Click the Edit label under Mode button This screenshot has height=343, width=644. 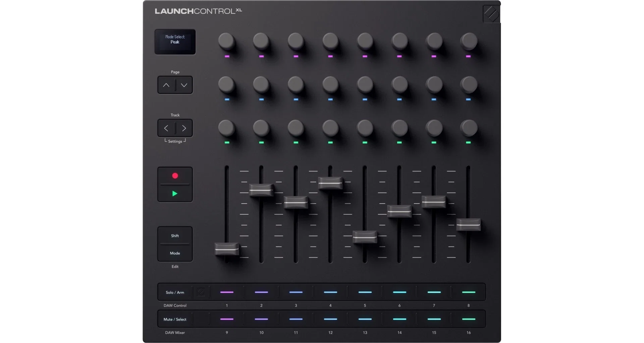pos(175,267)
